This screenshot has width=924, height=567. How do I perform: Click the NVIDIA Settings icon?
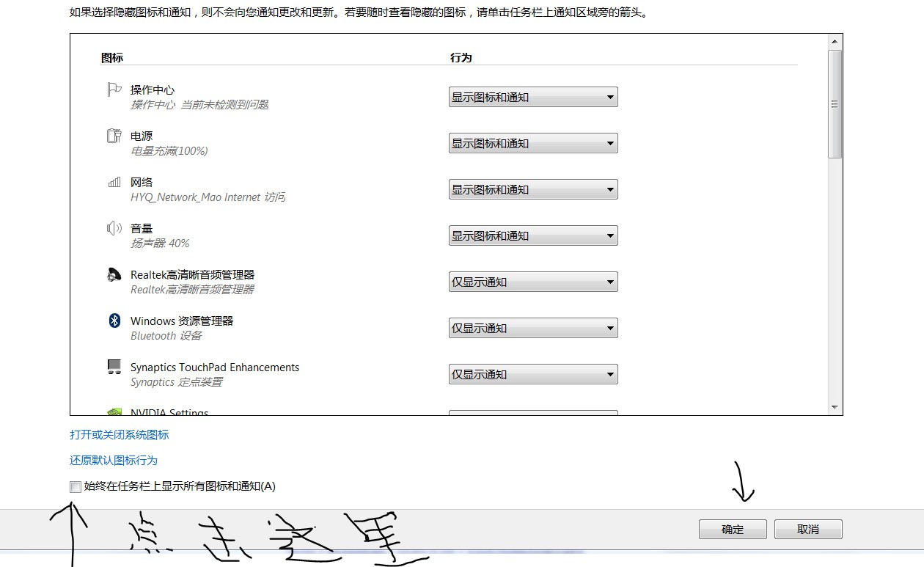(x=114, y=411)
